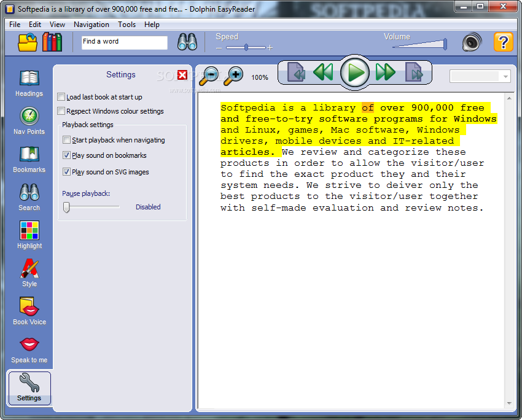The image size is (522, 420).
Task: Open the Book Voice panel
Action: tap(29, 311)
